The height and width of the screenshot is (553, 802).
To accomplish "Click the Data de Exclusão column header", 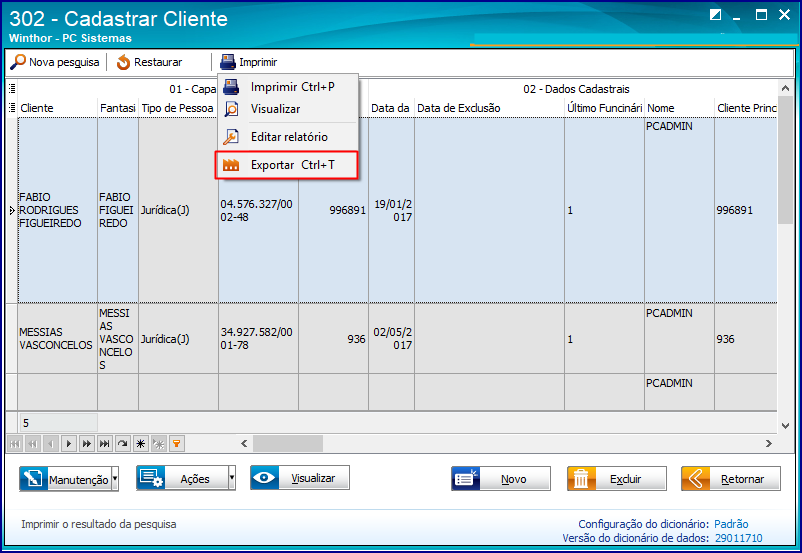I will (489, 108).
